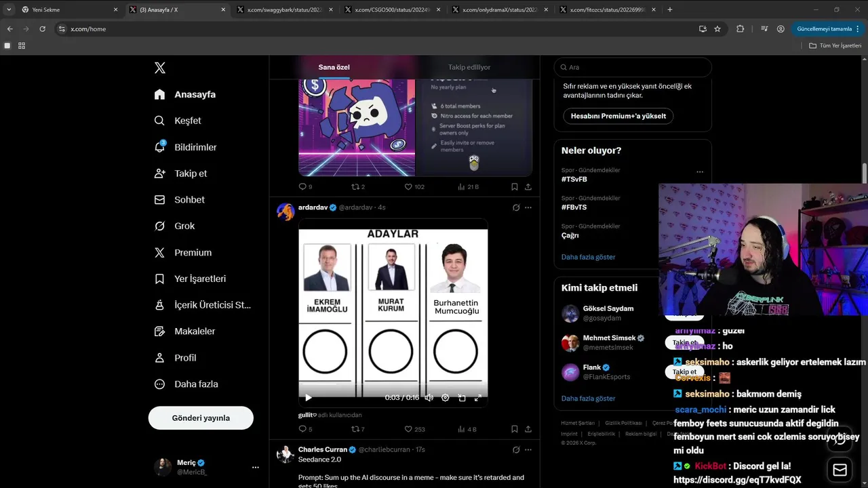Open Bildirimler notifications
868x488 pixels.
coord(186,147)
